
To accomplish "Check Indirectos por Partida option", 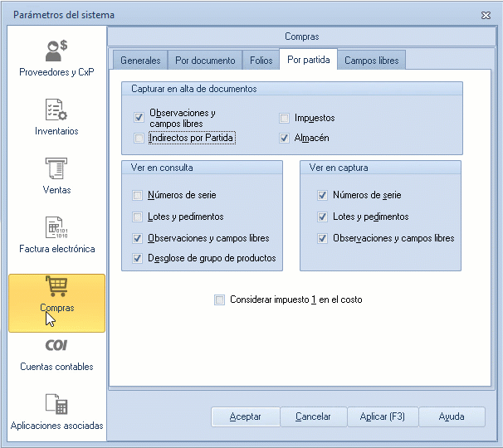I will pyautogui.click(x=139, y=138).
